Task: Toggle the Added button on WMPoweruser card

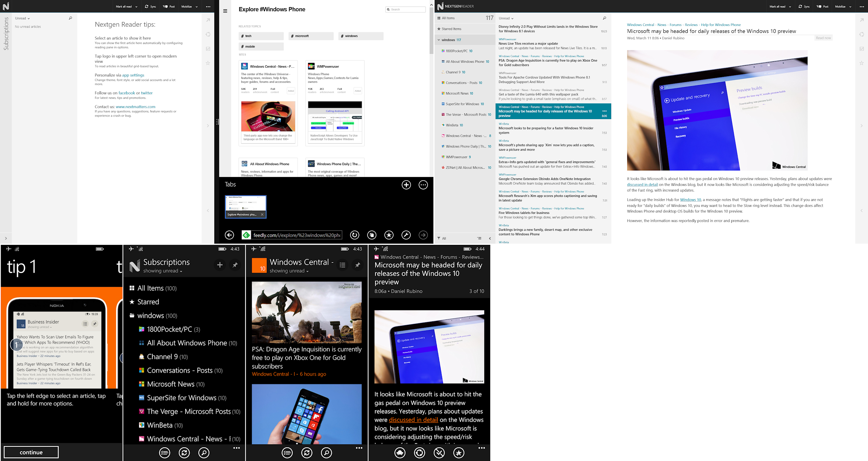Action: click(x=357, y=91)
